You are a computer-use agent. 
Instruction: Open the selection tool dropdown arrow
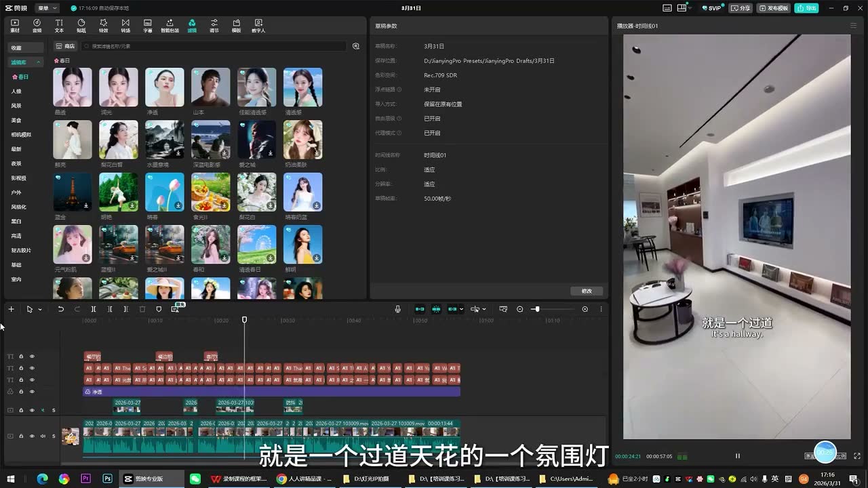pyautogui.click(x=40, y=309)
